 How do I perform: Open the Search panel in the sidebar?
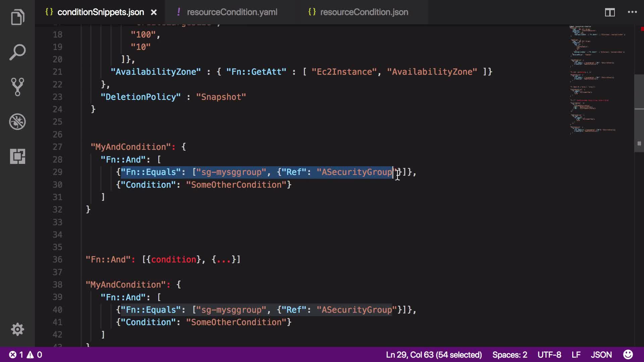click(17, 52)
